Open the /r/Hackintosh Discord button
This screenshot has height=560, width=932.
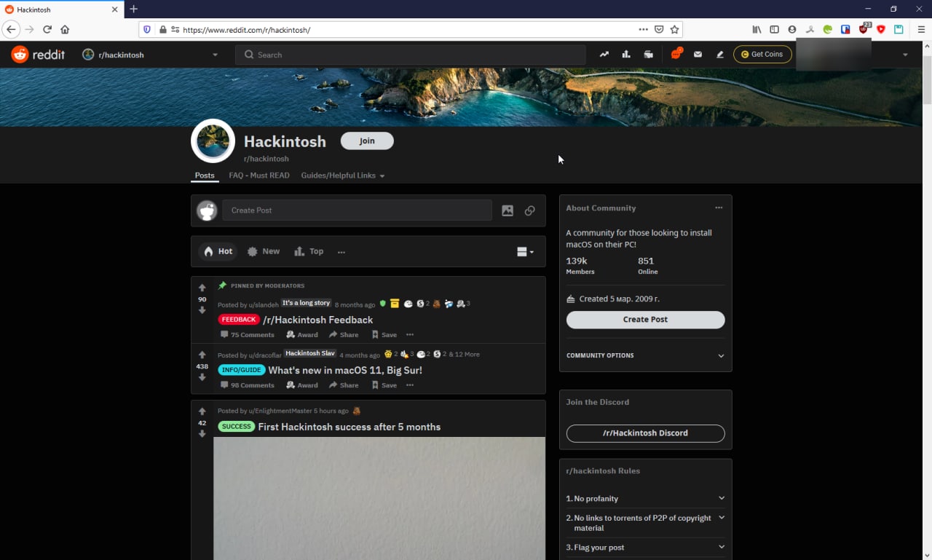point(645,433)
